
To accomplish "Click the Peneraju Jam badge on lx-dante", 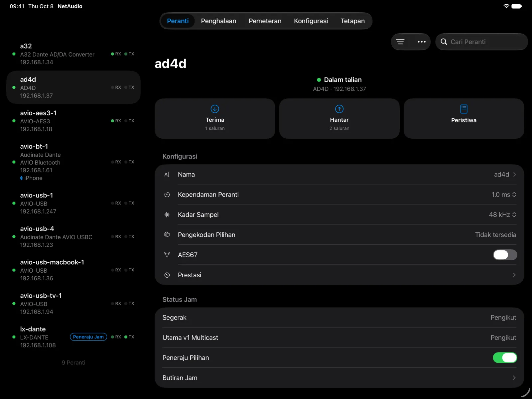I will 88,337.
